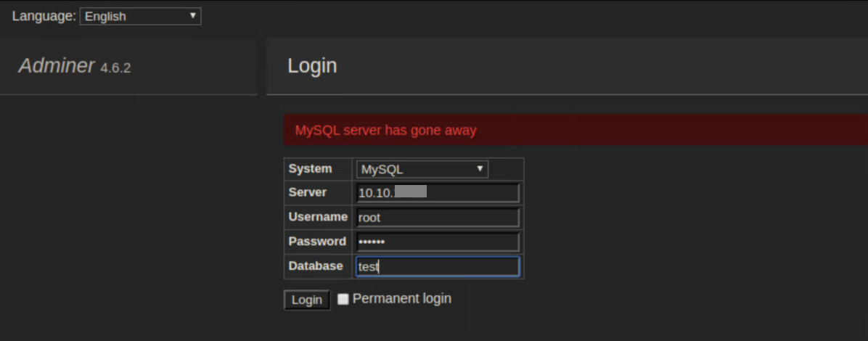Viewport: 868px width, 341px height.
Task: Click the Adminer title link
Action: click(x=57, y=66)
